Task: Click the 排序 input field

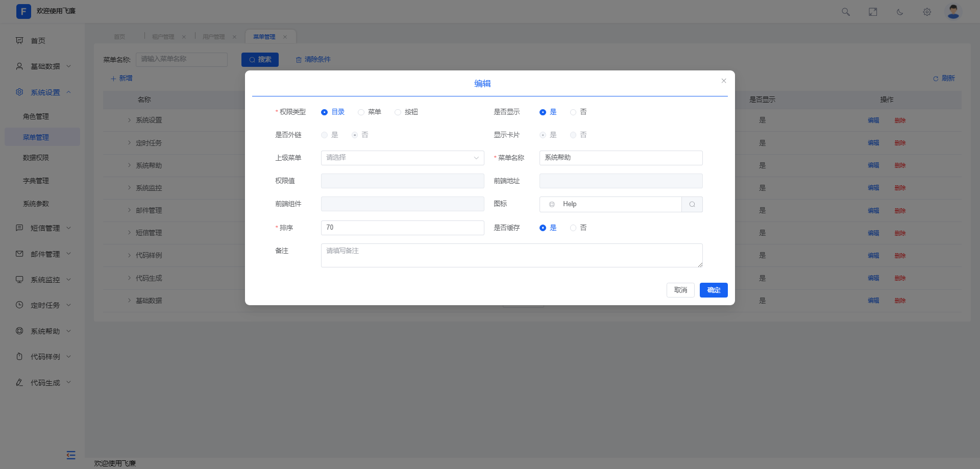Action: pos(402,228)
